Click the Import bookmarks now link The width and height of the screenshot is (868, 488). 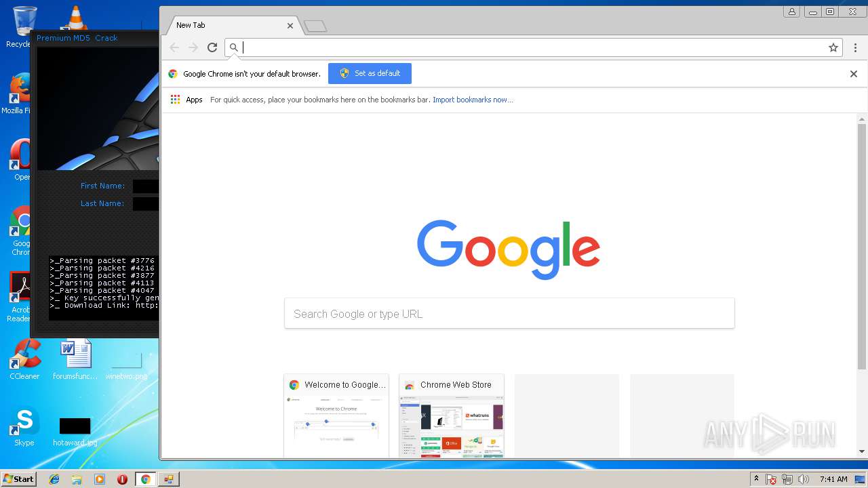[473, 100]
